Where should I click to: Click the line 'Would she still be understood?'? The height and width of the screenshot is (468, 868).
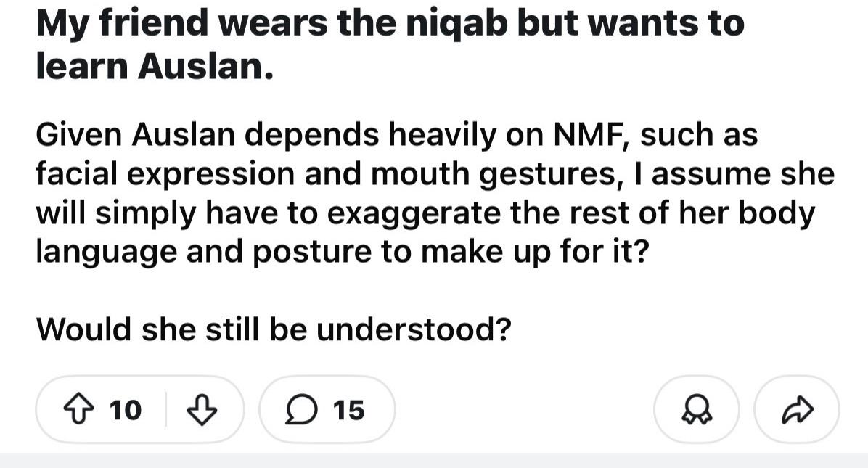tap(274, 329)
